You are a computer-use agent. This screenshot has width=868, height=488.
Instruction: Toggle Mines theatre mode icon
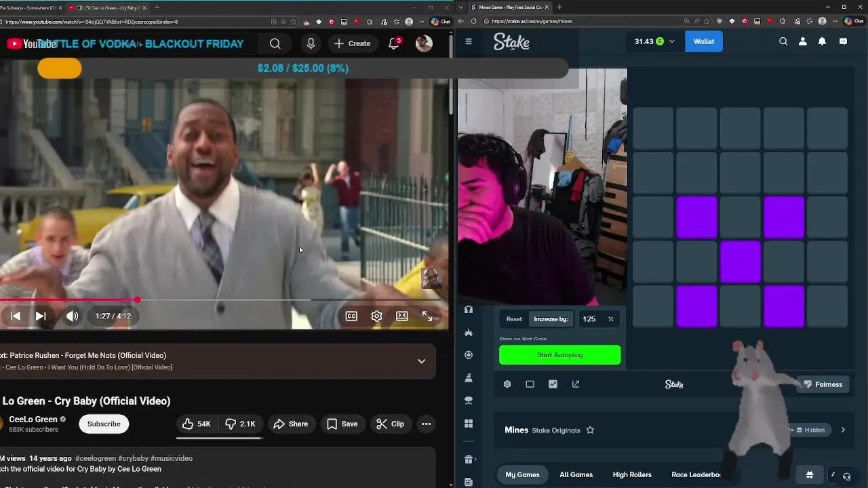click(530, 384)
